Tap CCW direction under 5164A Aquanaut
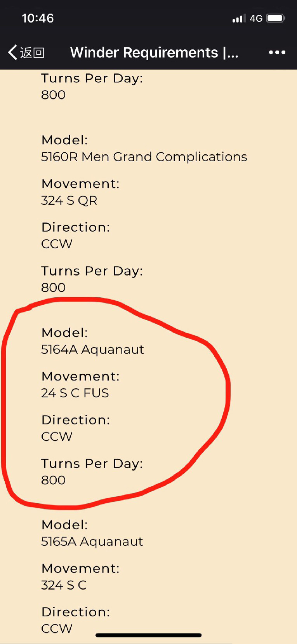297x644 pixels. coord(57,436)
